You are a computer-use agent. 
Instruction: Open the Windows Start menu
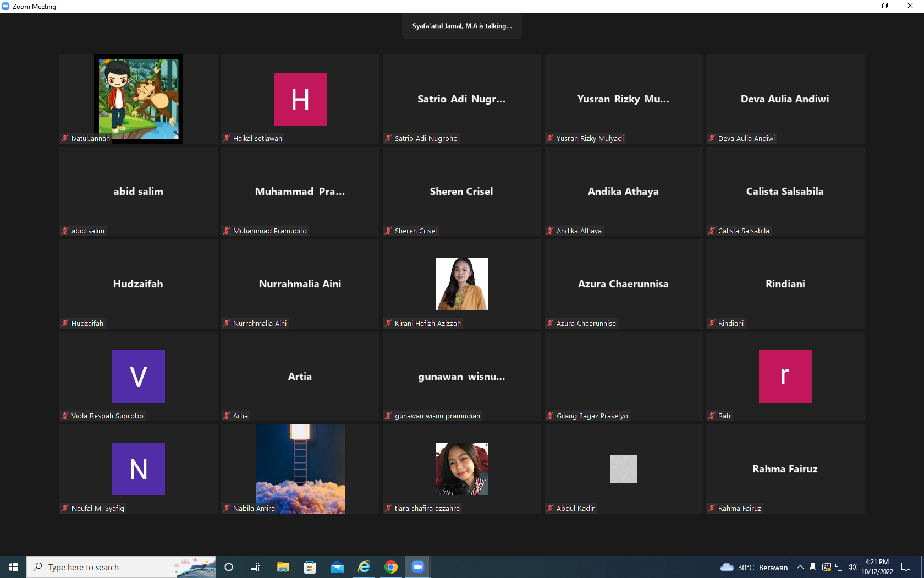click(x=13, y=567)
